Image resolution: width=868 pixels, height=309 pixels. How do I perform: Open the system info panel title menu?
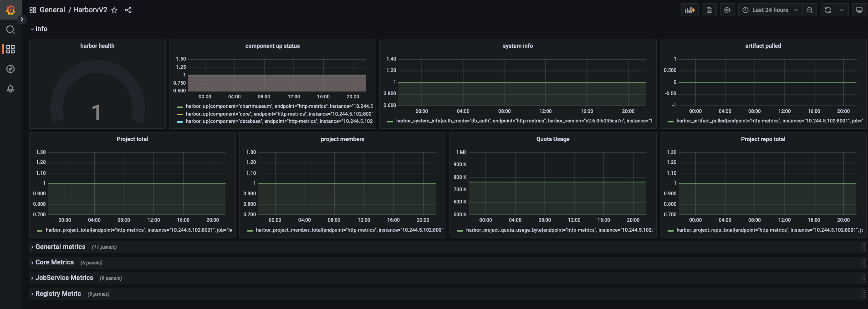coord(518,46)
